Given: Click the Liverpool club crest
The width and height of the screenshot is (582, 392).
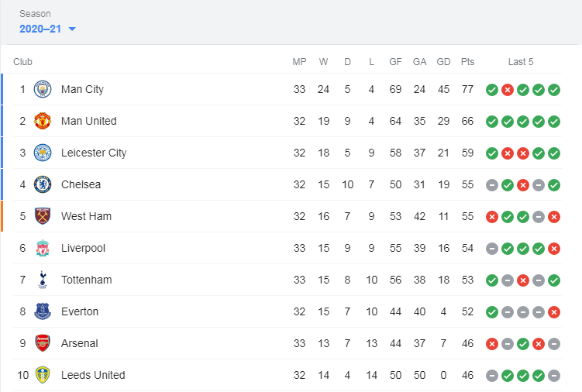Looking at the screenshot, I should pos(43,248).
